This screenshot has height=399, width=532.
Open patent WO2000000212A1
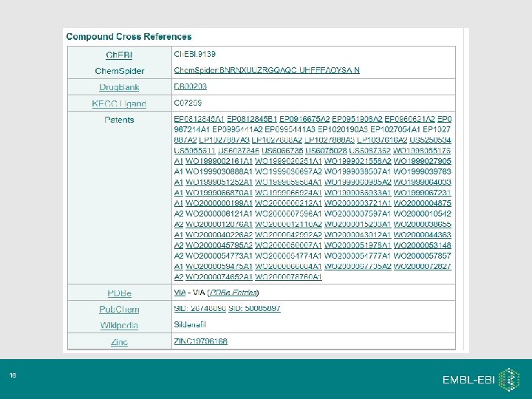(x=288, y=203)
